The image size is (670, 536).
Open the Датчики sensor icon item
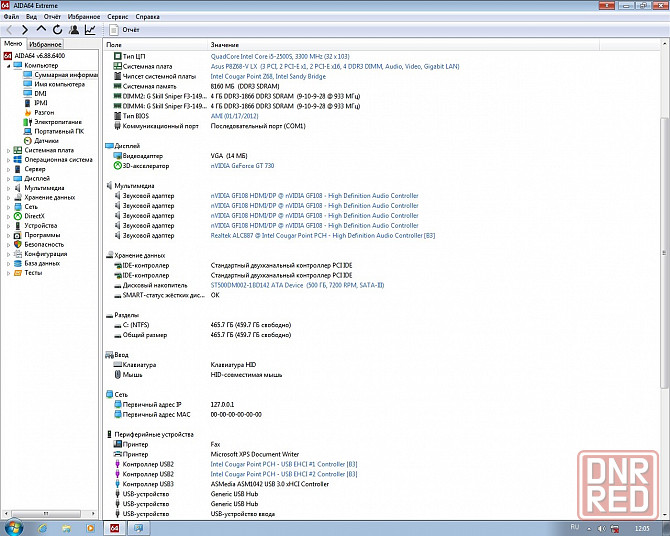(x=28, y=141)
